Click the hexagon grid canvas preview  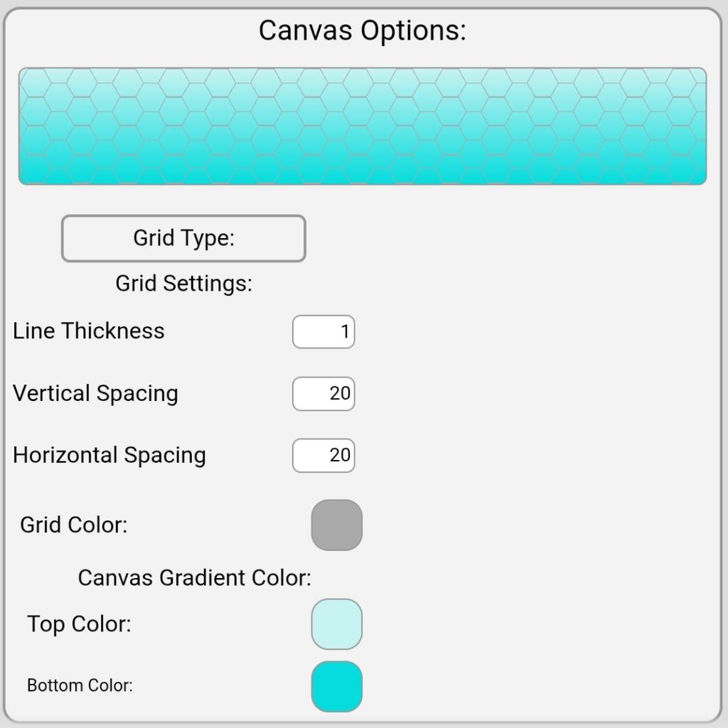coord(363,127)
